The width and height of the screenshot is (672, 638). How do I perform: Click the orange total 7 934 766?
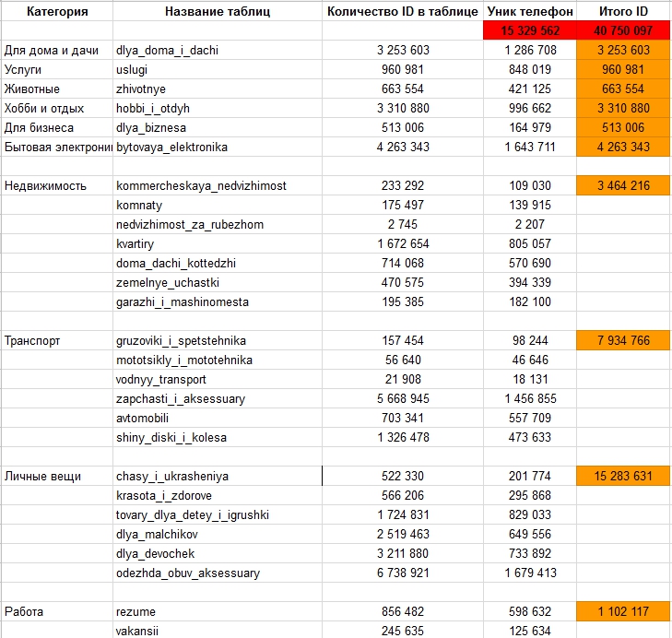(x=623, y=340)
